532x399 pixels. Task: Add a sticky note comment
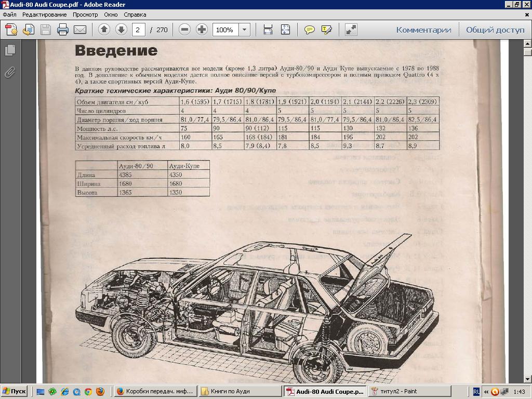310,30
